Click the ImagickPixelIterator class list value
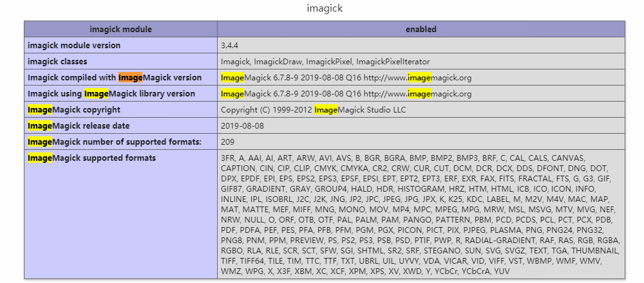 [393, 62]
